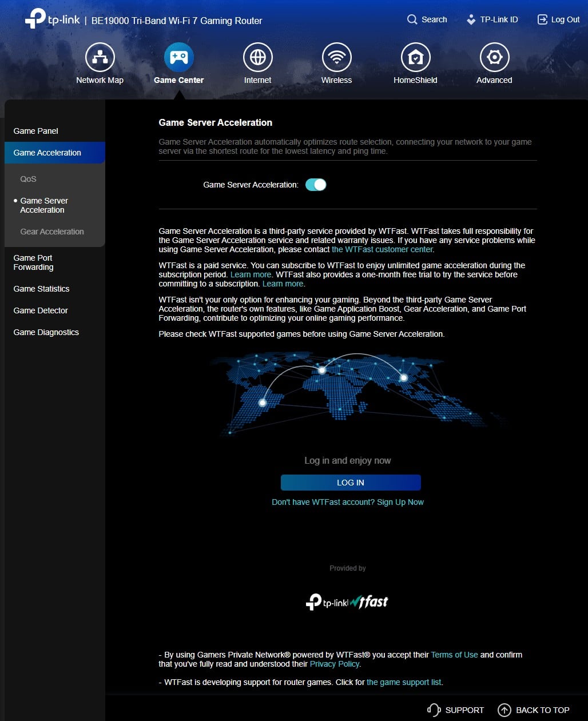
Task: Open the Gear Acceleration submenu item
Action: tap(52, 232)
